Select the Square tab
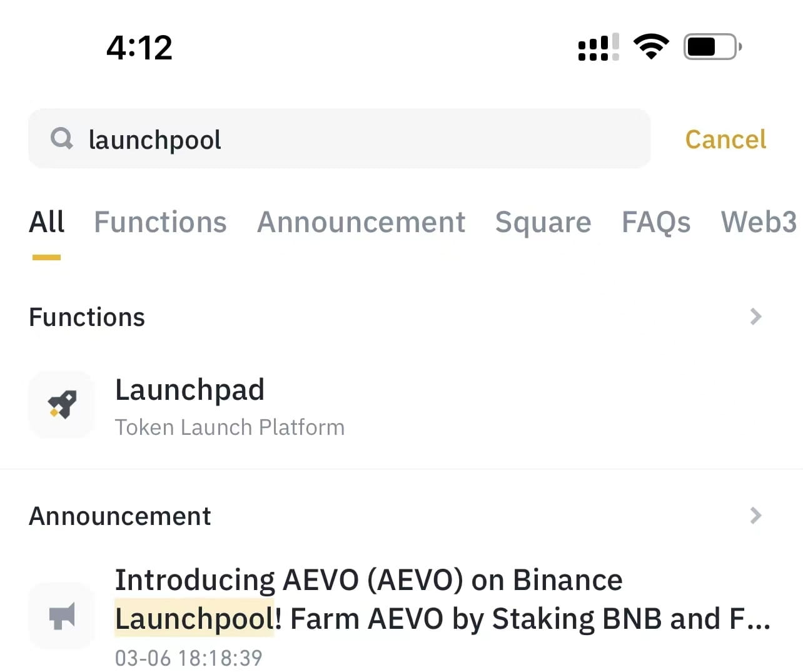Screen dimensions: 803x672 (x=543, y=223)
